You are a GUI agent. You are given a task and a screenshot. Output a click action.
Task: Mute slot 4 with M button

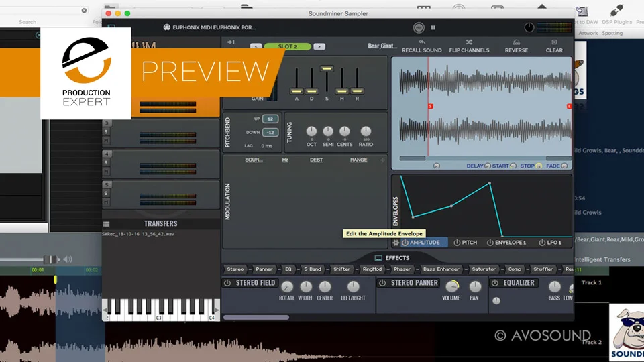[x=106, y=172]
